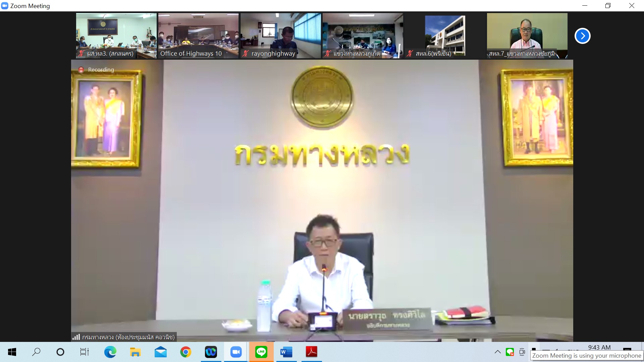Select Office of Highways 10 video thumbnail
644x362 pixels.
click(x=198, y=36)
